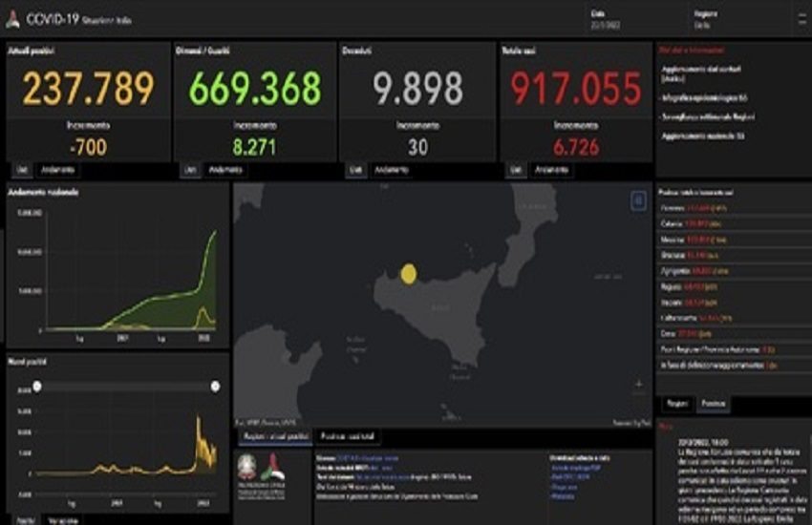Select the Dati tab under Deceduti

coord(355,169)
